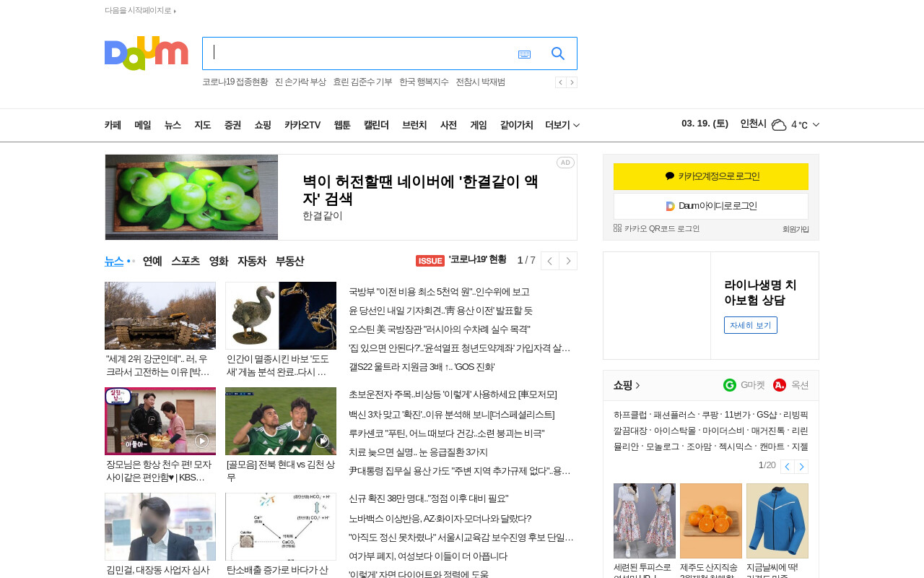
Task: Open the 제주도 tangerine shopping thumbnail
Action: pos(711,521)
